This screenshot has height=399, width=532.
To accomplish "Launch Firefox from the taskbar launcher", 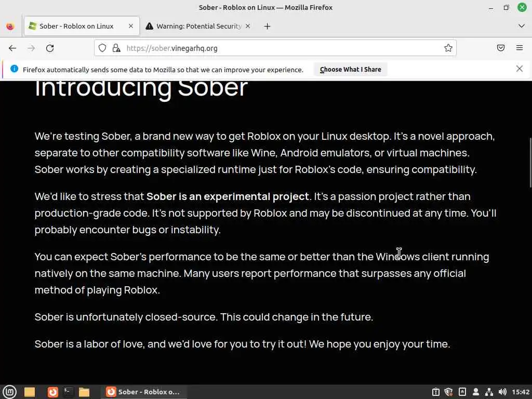I will [x=52, y=392].
